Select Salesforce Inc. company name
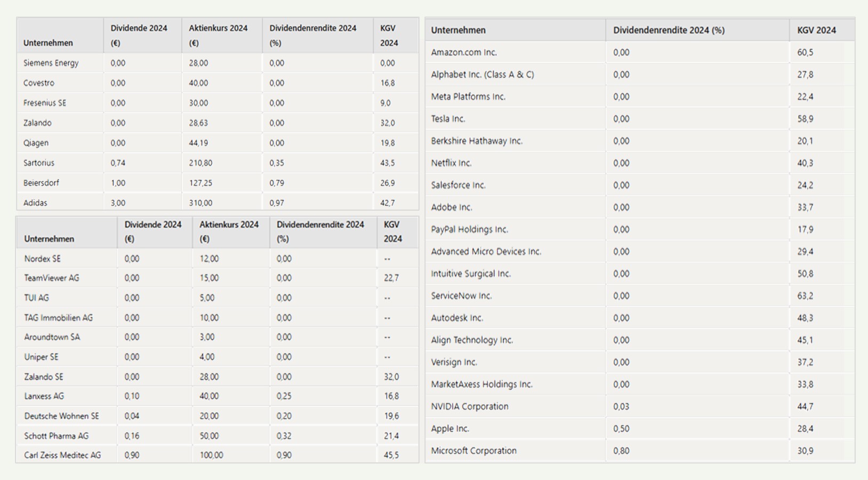This screenshot has width=868, height=480. 458,185
